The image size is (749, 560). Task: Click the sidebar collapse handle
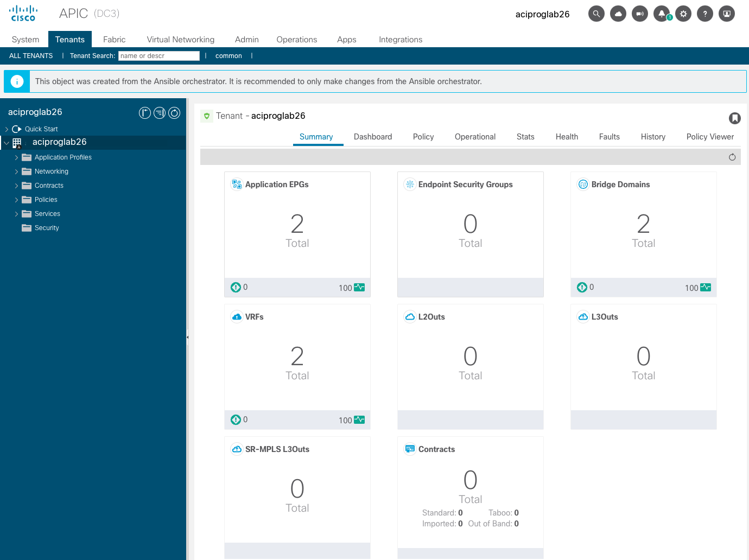coord(187,337)
